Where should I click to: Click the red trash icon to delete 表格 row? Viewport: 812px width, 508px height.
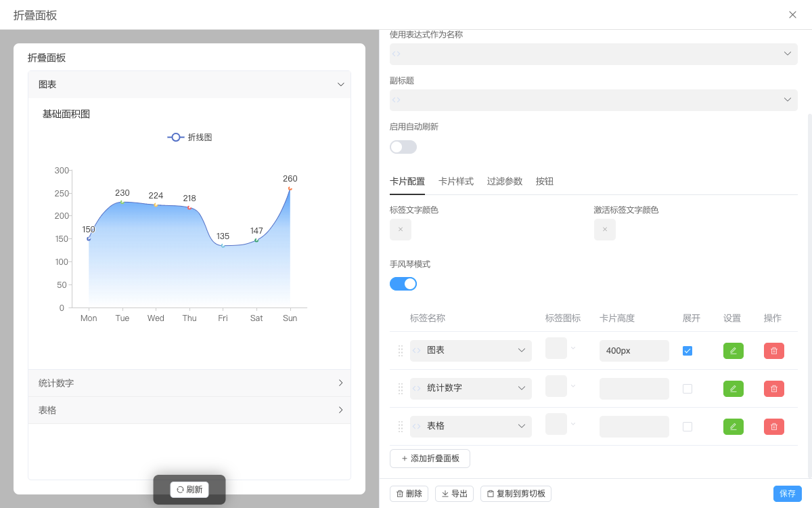click(773, 426)
